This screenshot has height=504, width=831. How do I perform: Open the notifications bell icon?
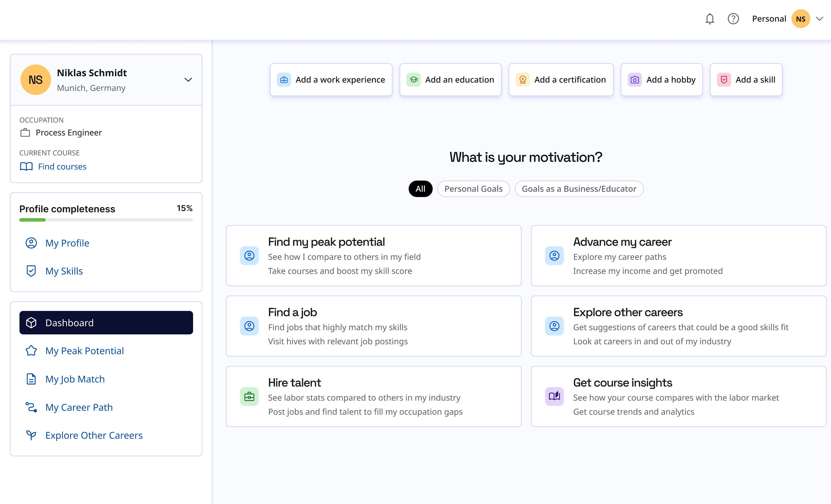click(710, 19)
